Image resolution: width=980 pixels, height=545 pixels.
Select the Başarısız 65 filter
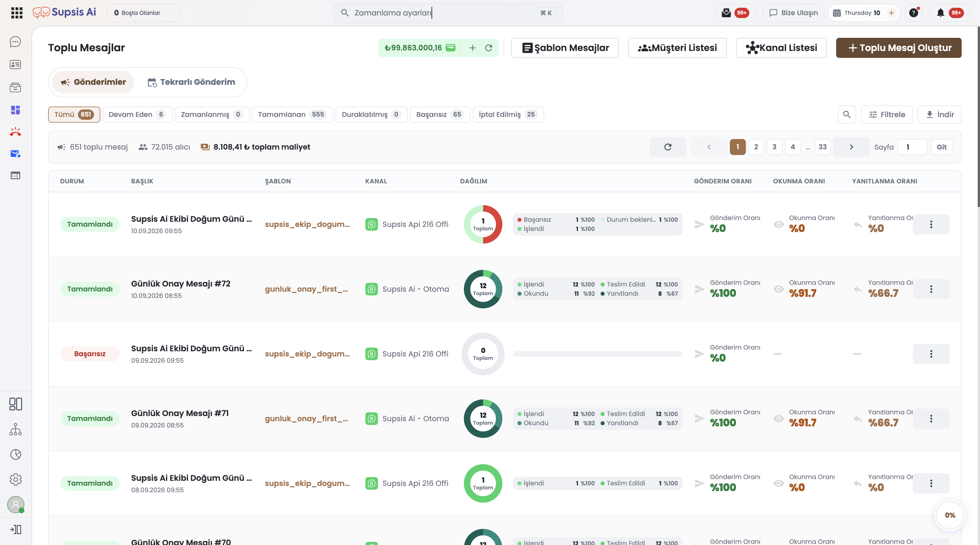point(440,115)
